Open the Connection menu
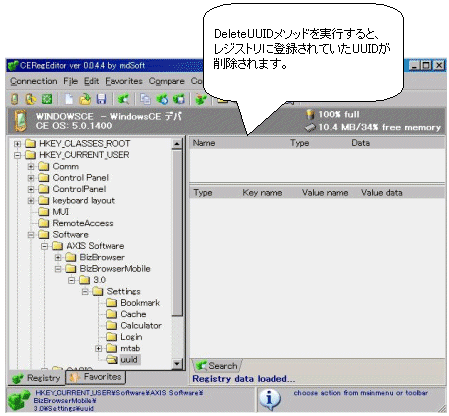449x416 pixels. click(x=34, y=81)
